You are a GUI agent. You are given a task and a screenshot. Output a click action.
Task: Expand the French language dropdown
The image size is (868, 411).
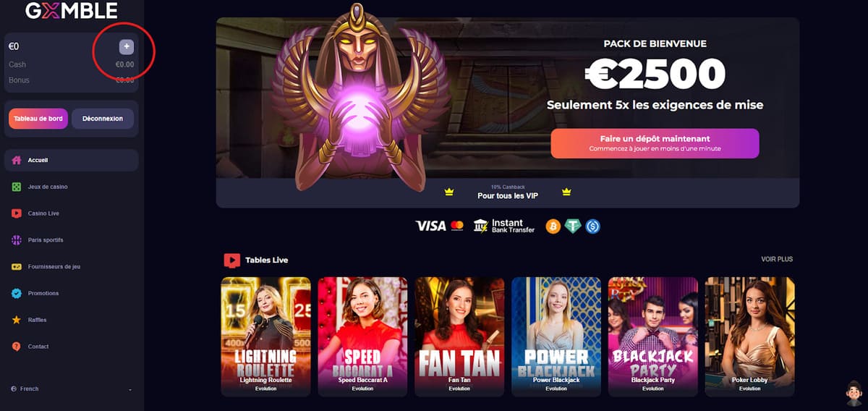72,389
